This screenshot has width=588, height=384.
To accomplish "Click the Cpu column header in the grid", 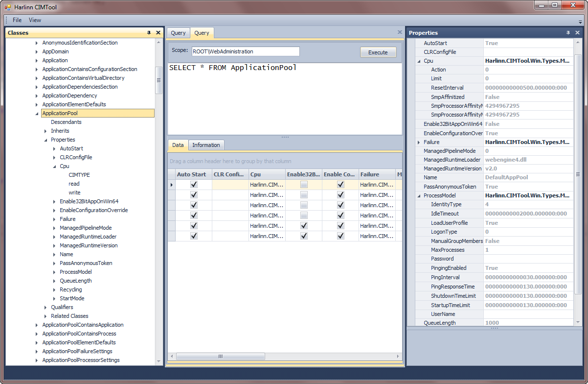I will click(267, 174).
